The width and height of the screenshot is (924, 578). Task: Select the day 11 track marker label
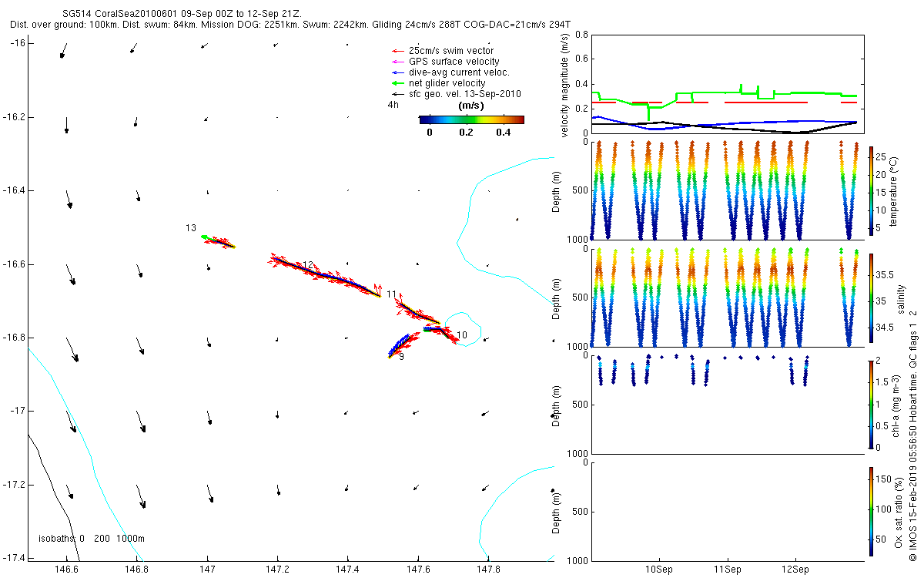point(392,294)
